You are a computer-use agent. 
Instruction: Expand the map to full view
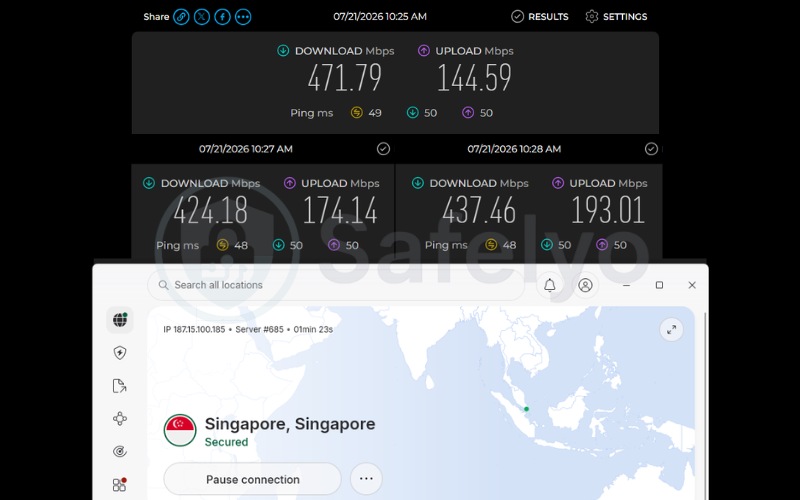671,330
